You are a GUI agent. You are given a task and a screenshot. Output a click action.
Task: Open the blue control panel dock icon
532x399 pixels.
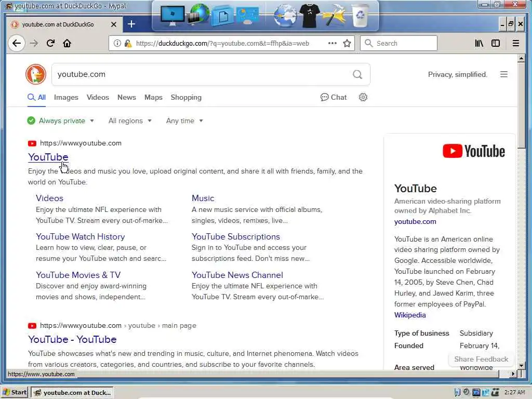247,16
